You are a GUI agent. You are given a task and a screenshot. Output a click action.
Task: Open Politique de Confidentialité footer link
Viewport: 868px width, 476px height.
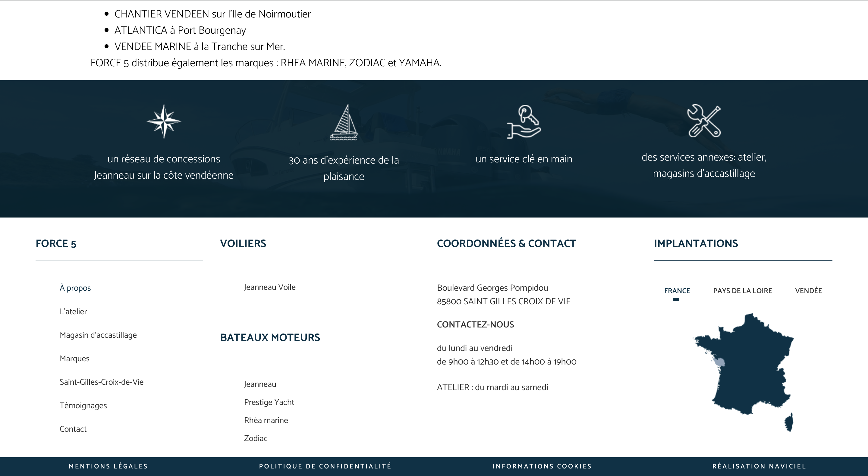point(325,466)
